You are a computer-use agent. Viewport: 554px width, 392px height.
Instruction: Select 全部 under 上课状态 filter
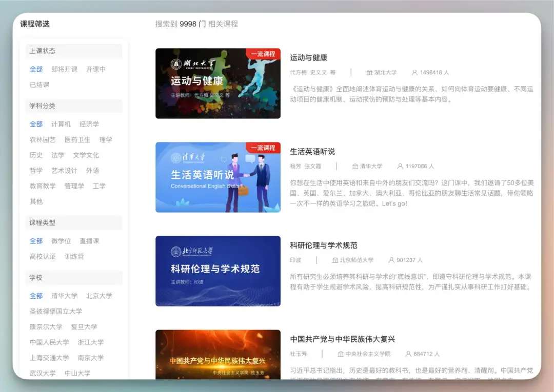[36, 69]
